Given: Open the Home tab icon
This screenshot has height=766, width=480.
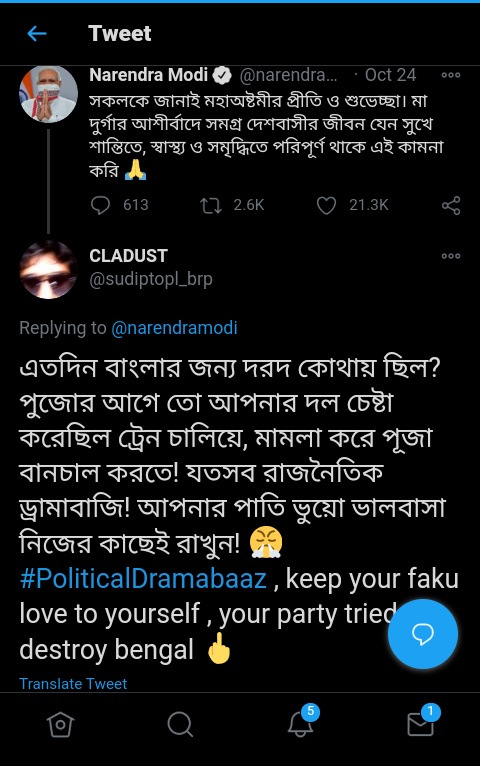Looking at the screenshot, I should point(61,724).
